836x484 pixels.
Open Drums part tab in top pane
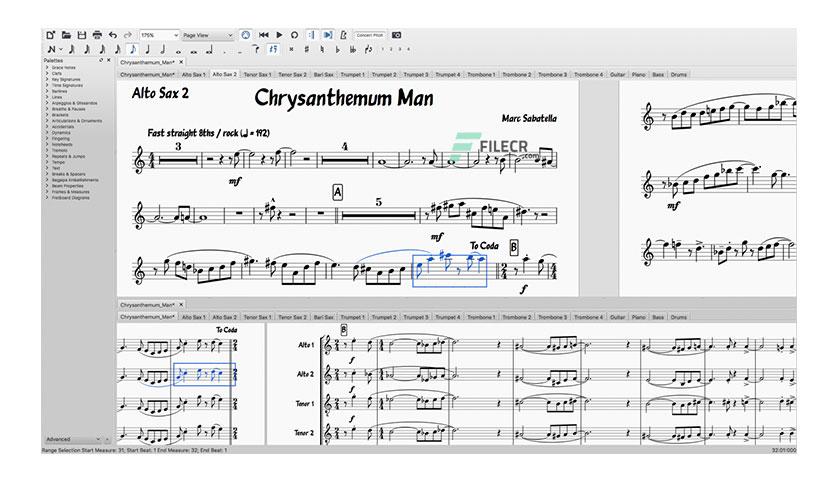point(679,75)
